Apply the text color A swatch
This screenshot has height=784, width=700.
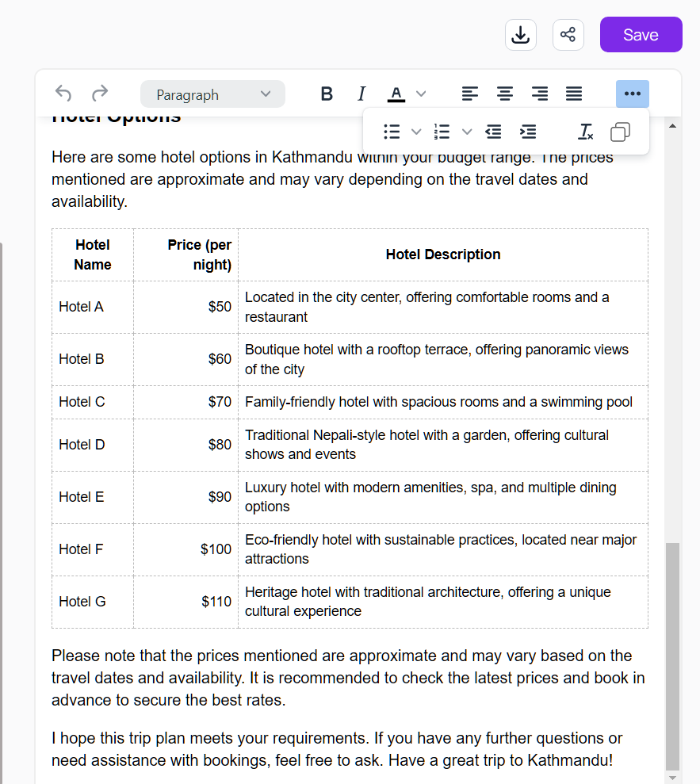[396, 94]
